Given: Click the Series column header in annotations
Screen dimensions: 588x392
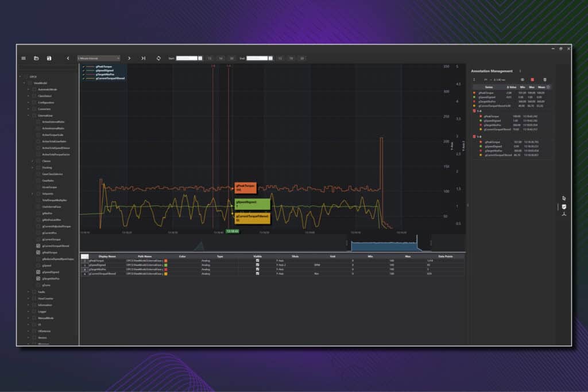Looking at the screenshot, I should tap(489, 87).
